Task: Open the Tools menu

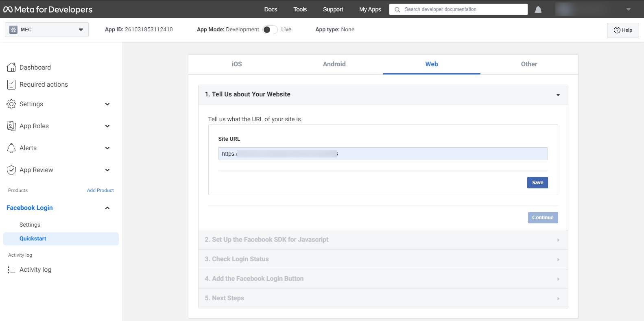Action: coord(300,9)
